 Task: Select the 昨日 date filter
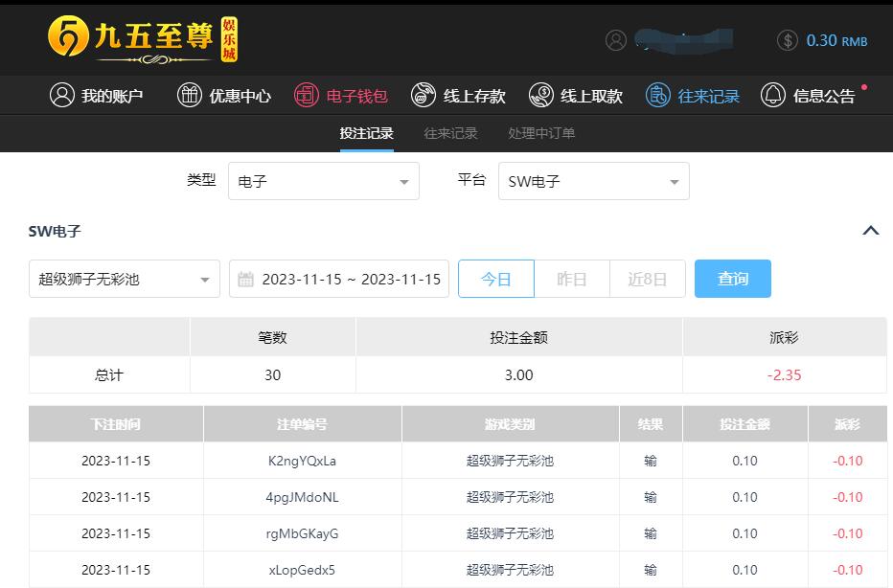click(x=572, y=279)
